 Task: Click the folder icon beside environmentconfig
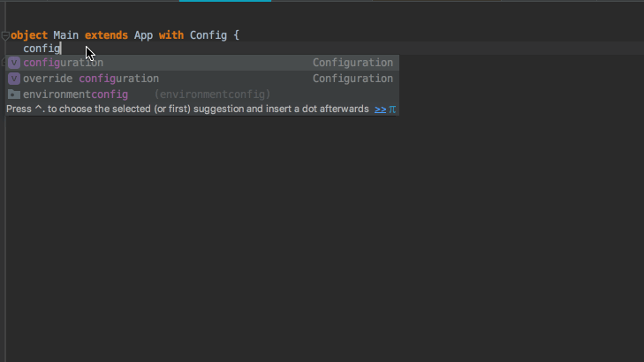(x=14, y=94)
